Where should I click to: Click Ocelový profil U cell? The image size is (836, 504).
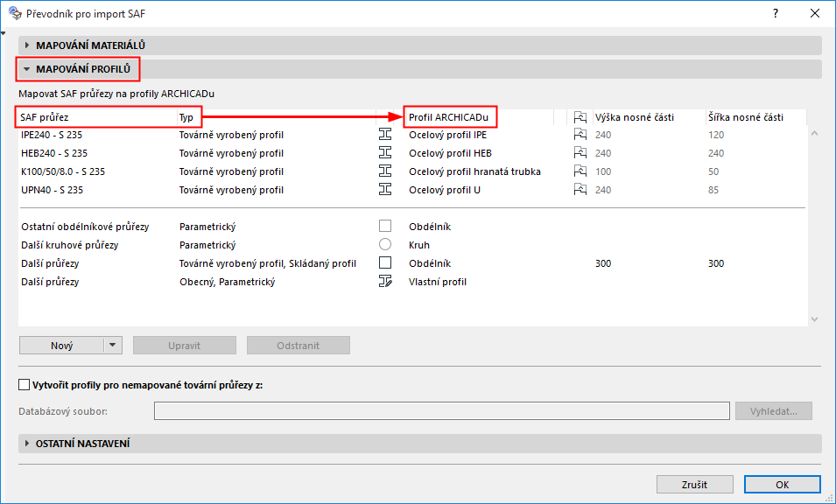click(x=445, y=190)
